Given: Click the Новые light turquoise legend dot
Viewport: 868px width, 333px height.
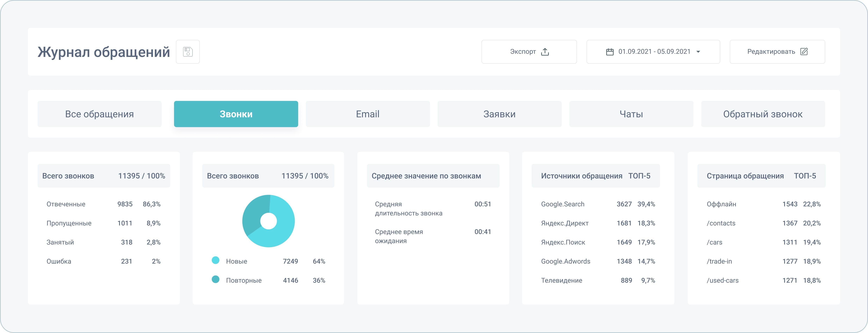Looking at the screenshot, I should [x=215, y=260].
